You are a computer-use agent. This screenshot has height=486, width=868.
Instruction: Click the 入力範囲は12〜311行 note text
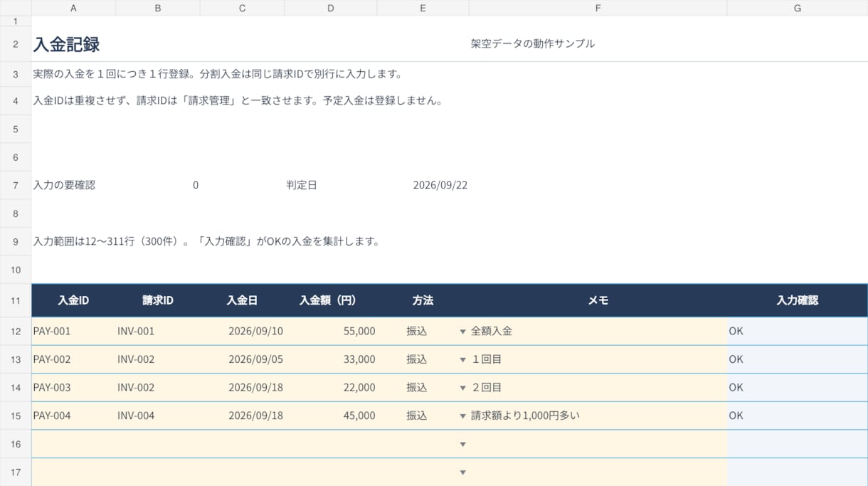click(x=206, y=241)
